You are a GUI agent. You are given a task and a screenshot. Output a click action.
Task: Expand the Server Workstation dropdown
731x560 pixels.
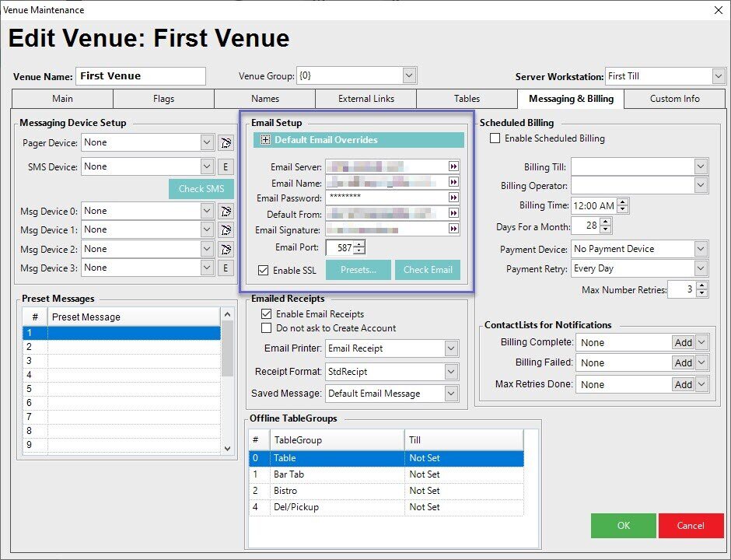click(719, 76)
